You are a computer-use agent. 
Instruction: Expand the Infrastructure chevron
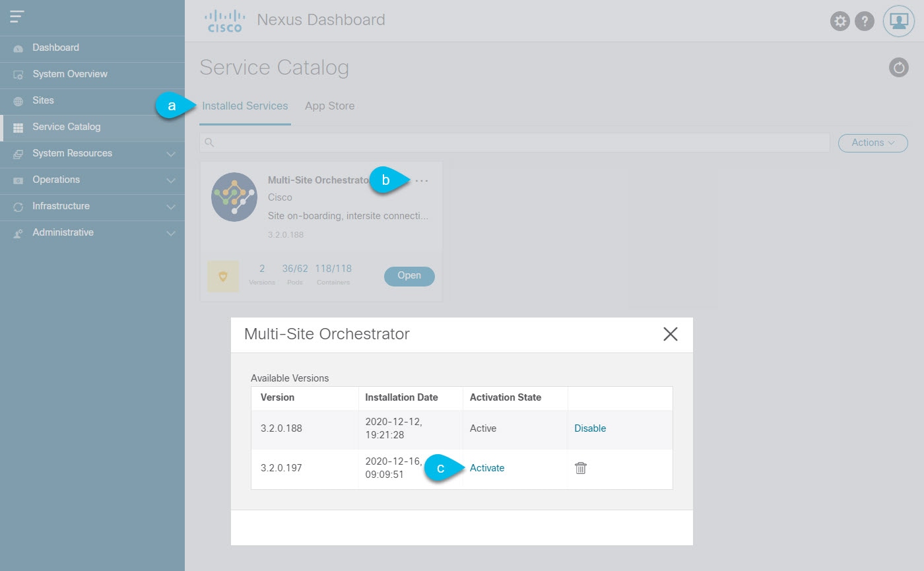tap(171, 207)
